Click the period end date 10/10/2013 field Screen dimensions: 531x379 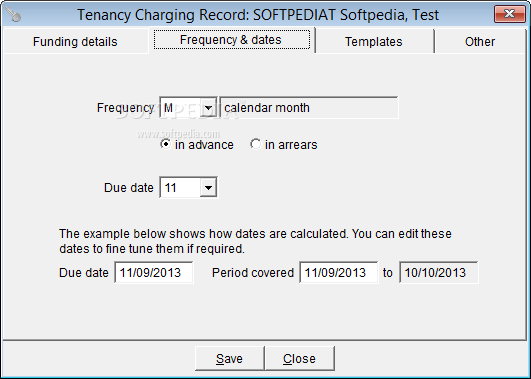[x=438, y=272]
